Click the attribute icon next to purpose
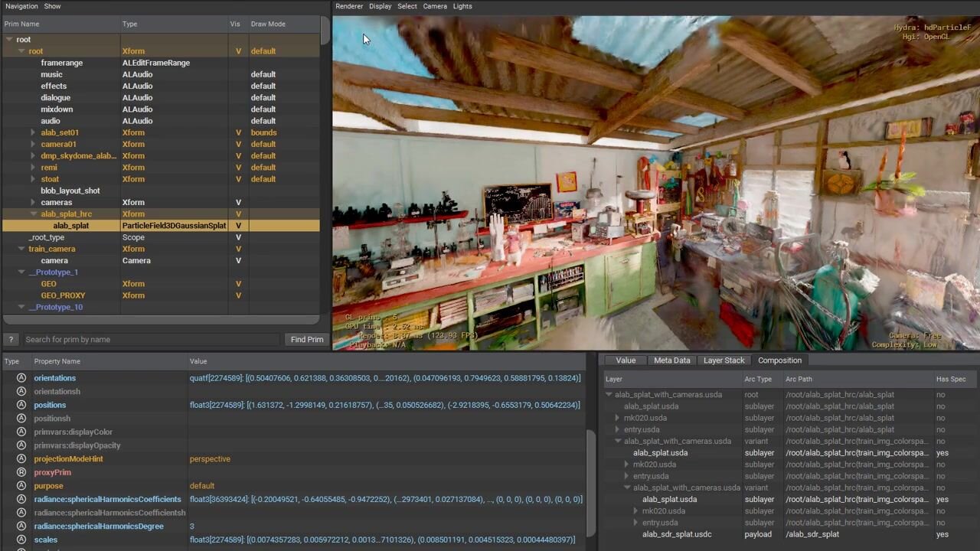Screen dimensions: 980x551 click(x=21, y=486)
